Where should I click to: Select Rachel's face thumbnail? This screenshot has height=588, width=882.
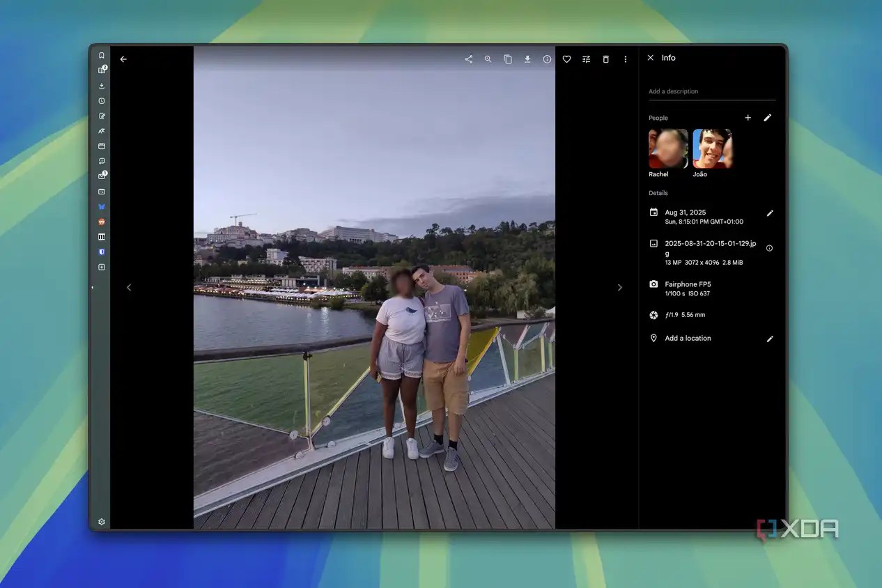[x=668, y=148]
